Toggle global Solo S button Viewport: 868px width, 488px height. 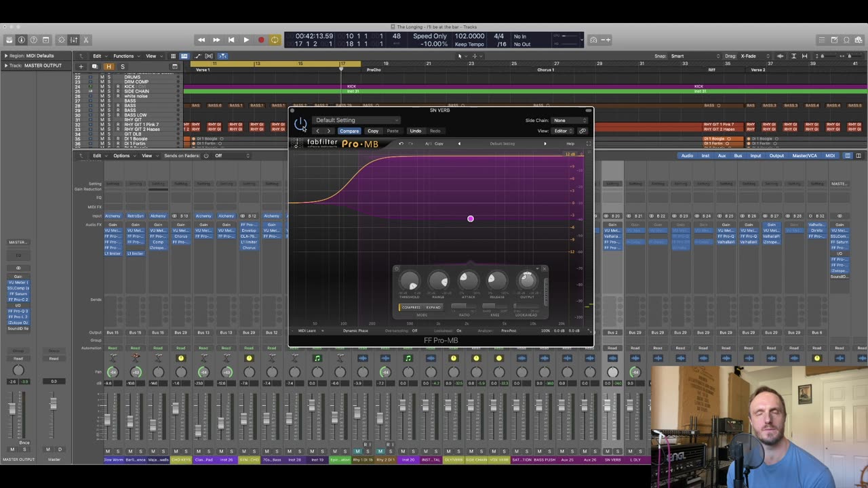pyautogui.click(x=122, y=66)
